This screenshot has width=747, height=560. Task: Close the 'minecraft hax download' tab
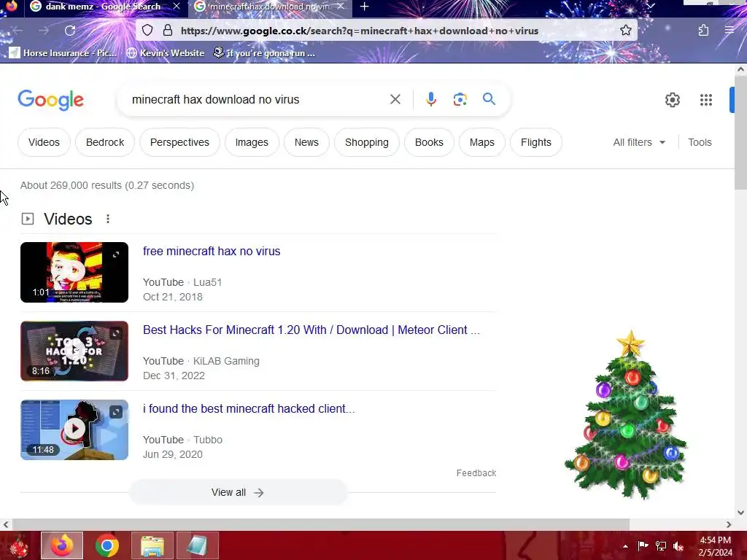pos(340,7)
